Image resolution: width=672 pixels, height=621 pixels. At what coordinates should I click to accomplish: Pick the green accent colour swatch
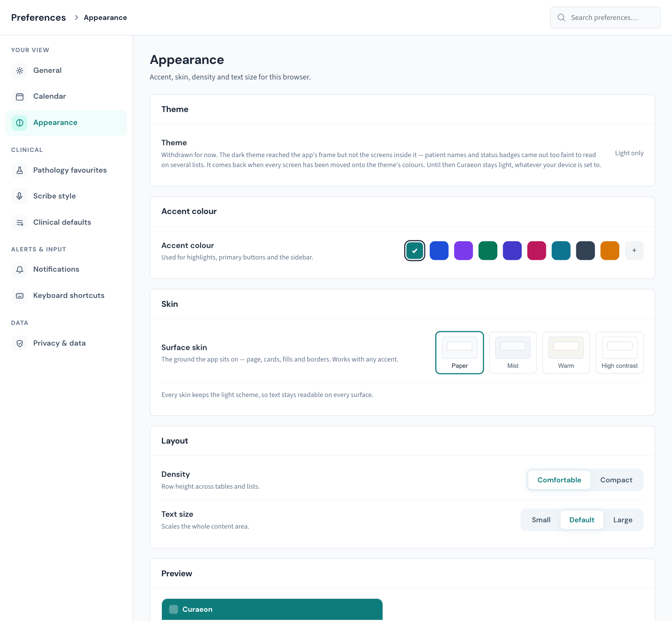(488, 251)
